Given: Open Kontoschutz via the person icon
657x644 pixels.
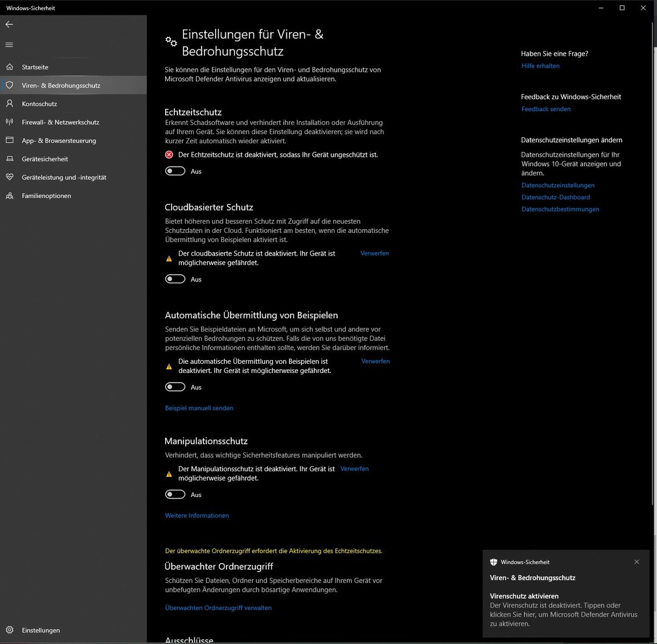Looking at the screenshot, I should tap(10, 104).
